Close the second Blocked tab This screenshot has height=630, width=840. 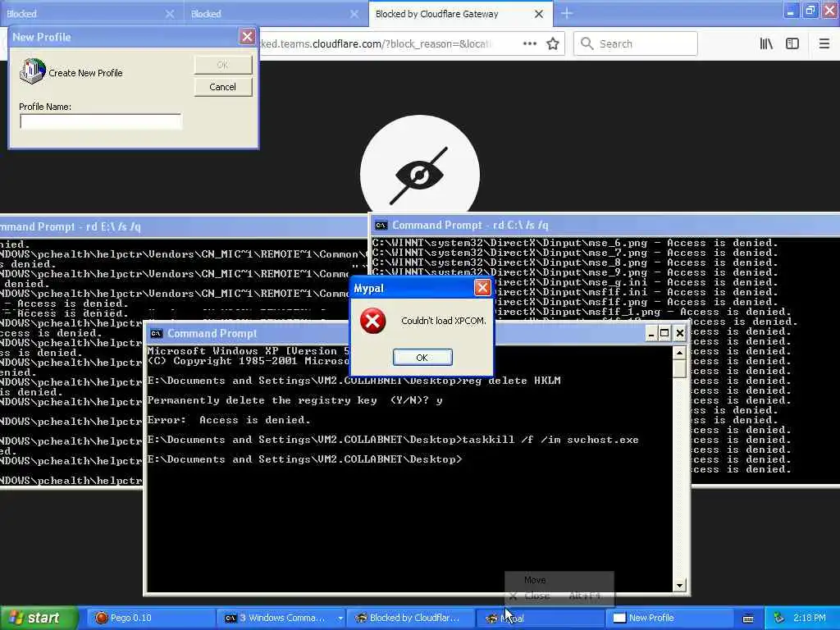354,14
